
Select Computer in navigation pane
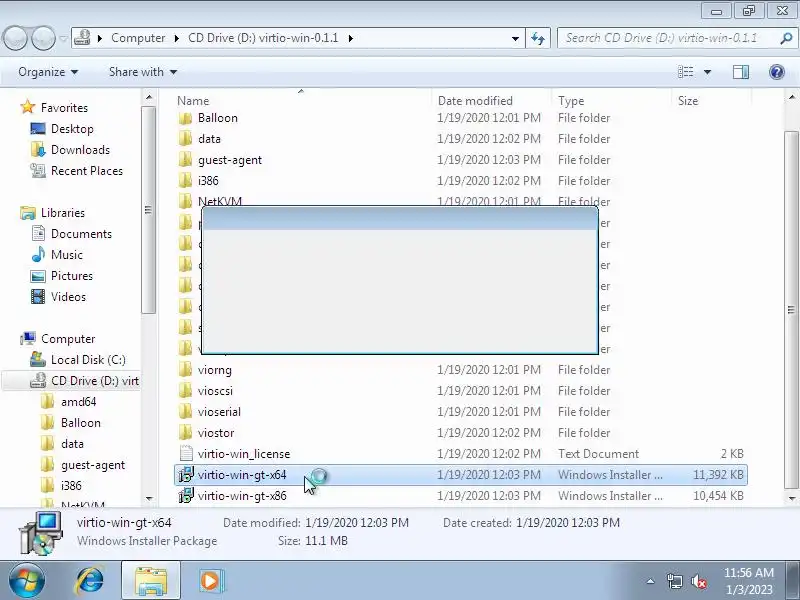(x=68, y=339)
